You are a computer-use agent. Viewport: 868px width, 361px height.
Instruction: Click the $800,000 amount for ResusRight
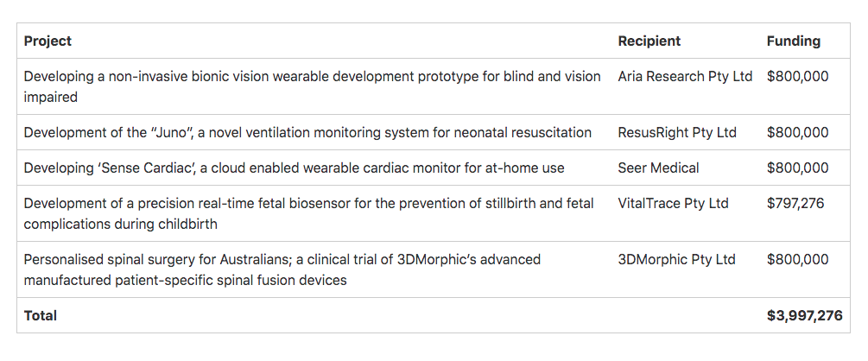[798, 132]
